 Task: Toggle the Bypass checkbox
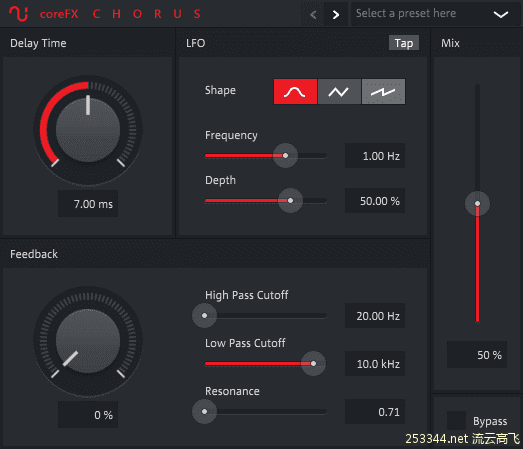click(456, 421)
